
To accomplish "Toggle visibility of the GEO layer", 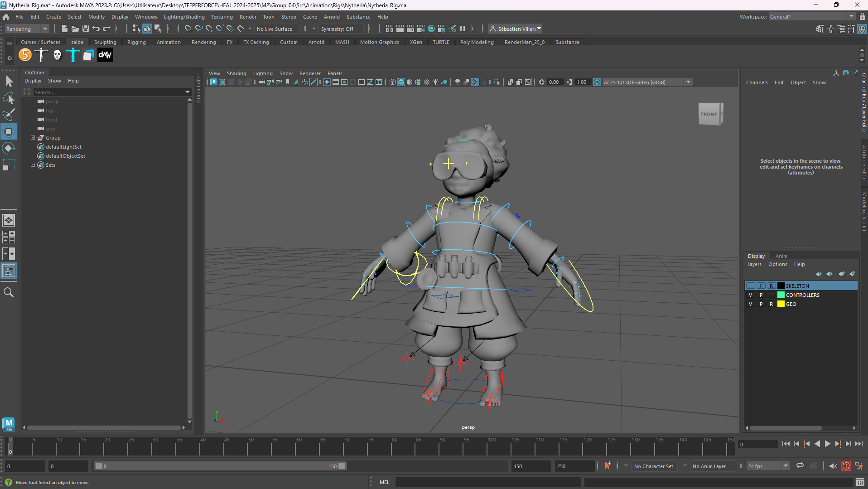I will (x=750, y=304).
